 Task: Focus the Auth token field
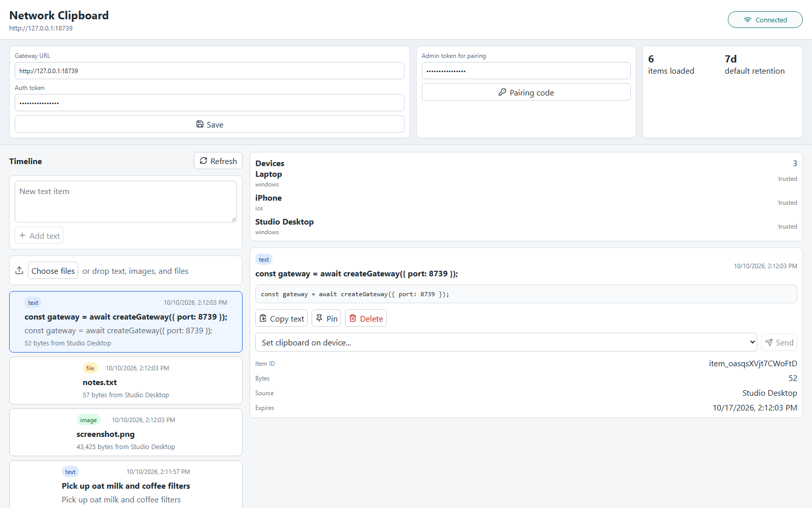click(x=210, y=103)
